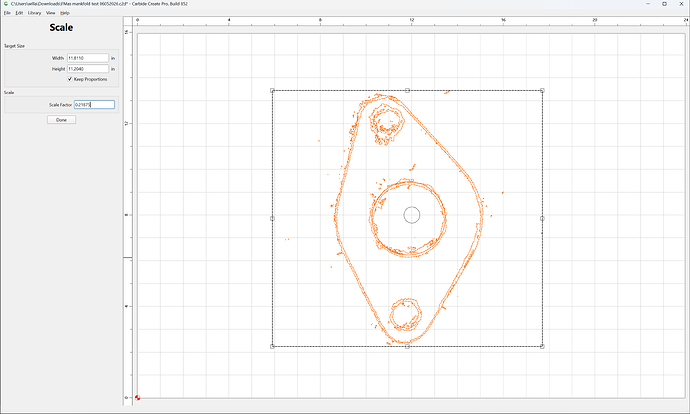Select the small gray circle at canvas center
This screenshot has height=414, width=690.
(x=412, y=215)
